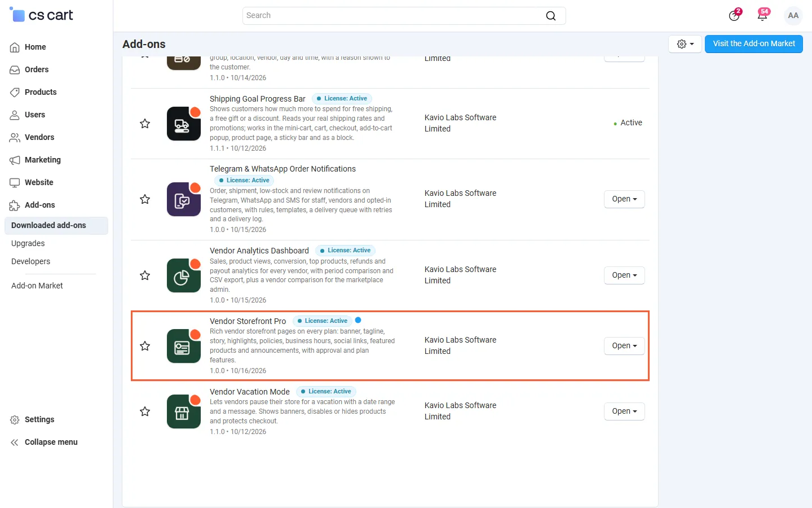
Task: Open dropdown for Telegram & WhatsApp Order Notifications
Action: click(x=624, y=199)
